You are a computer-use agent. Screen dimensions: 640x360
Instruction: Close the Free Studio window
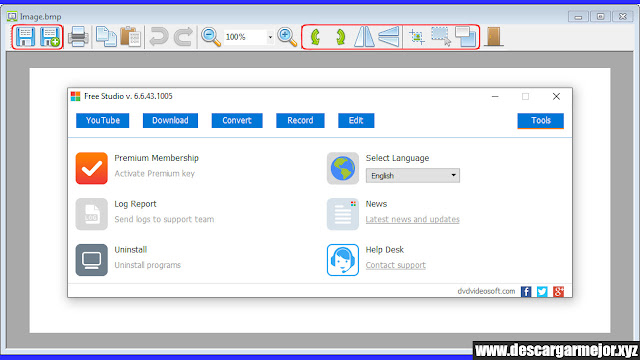point(556,96)
